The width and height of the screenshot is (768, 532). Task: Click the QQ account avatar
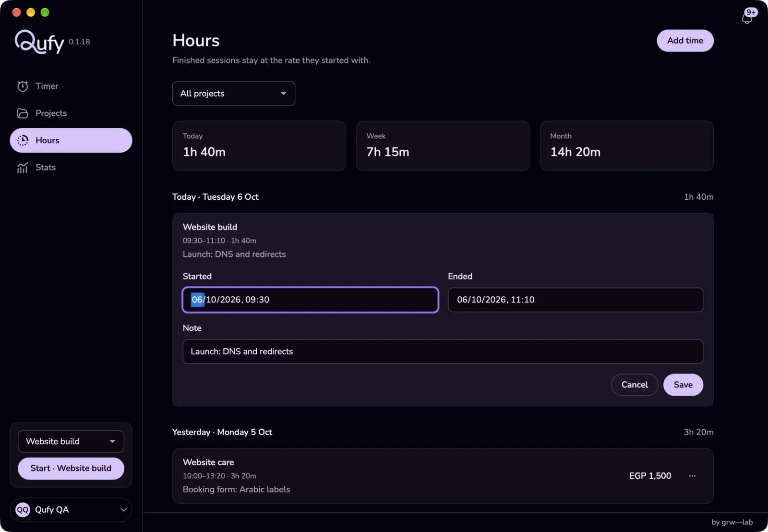pyautogui.click(x=23, y=510)
